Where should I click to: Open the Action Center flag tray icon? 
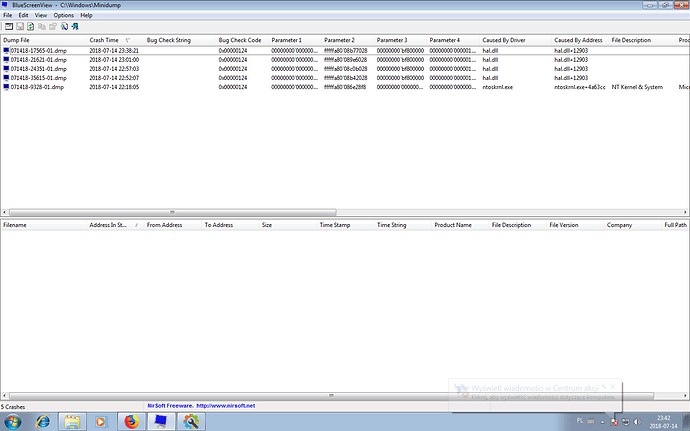coord(613,421)
